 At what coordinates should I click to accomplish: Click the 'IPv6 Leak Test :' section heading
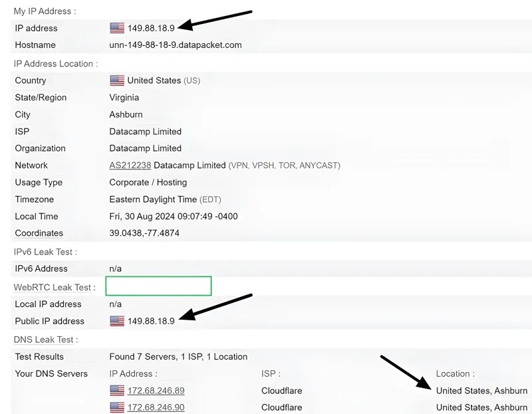pos(45,252)
